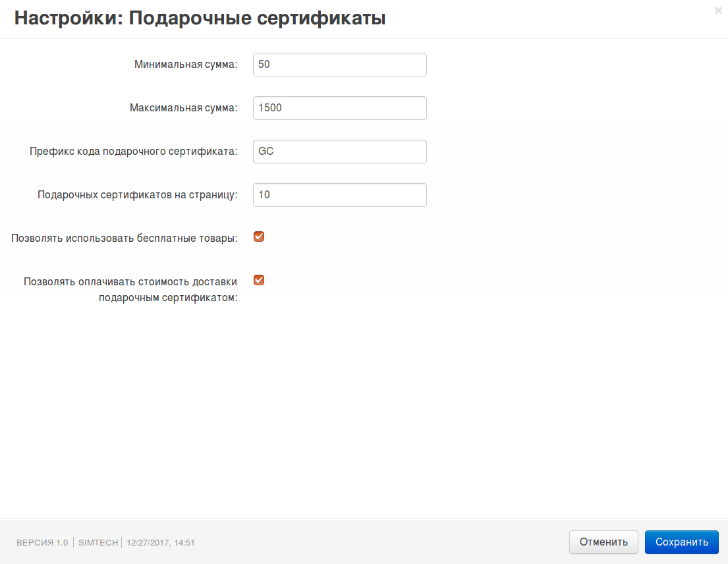
Task: Click the '12/27/2017, 14:51' date in footer
Action: coord(161,543)
